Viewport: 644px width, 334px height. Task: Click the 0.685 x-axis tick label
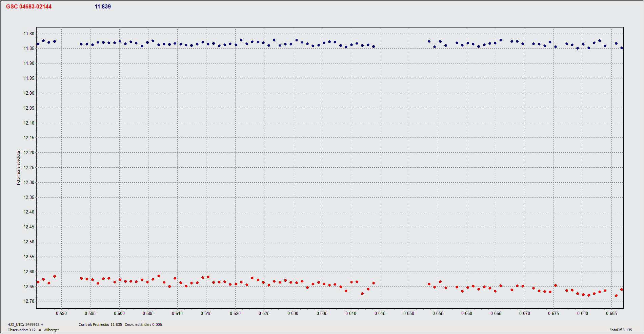(x=611, y=314)
